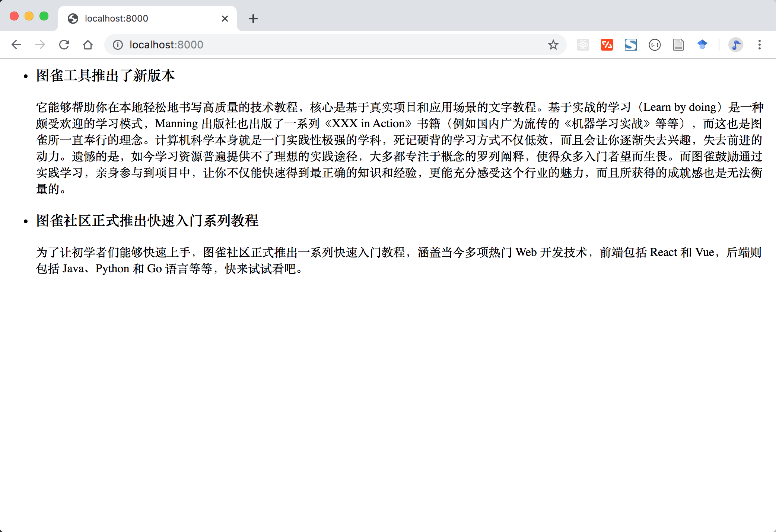Image resolution: width=776 pixels, height=532 pixels.
Task: Click the React DevTools extension icon
Action: point(583,45)
